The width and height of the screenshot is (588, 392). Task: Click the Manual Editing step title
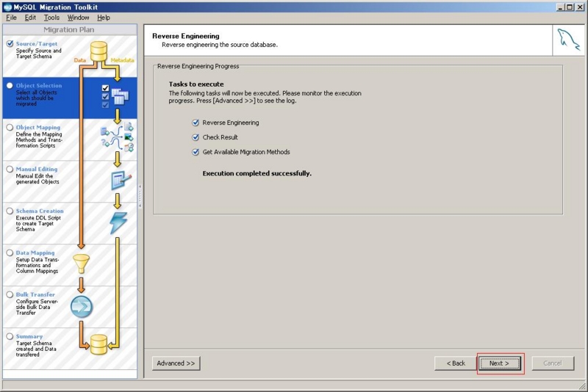click(x=37, y=170)
